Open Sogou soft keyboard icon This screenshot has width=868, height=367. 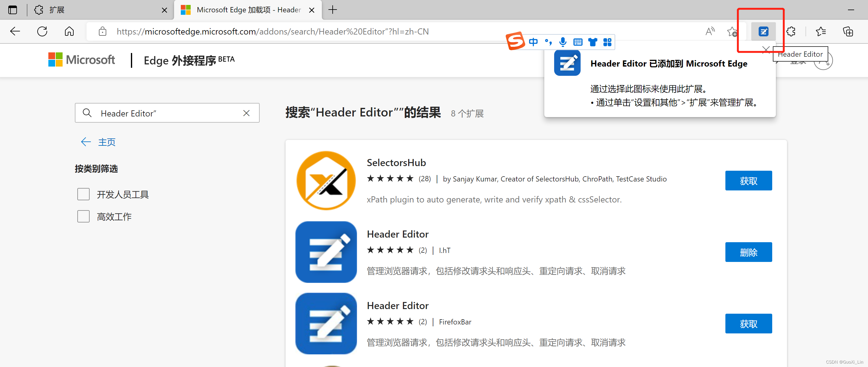tap(578, 42)
